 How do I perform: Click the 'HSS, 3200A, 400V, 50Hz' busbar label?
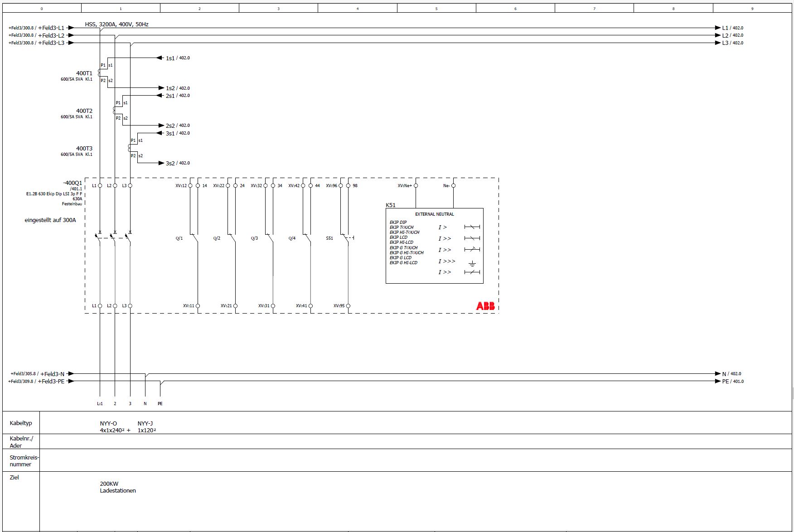tap(116, 24)
